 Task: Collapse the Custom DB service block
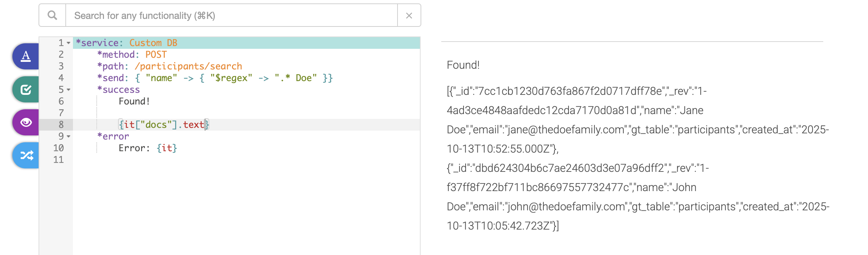pyautogui.click(x=68, y=43)
